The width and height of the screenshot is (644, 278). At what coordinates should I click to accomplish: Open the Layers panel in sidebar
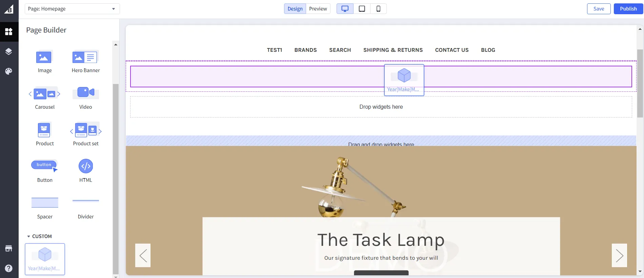(x=9, y=51)
